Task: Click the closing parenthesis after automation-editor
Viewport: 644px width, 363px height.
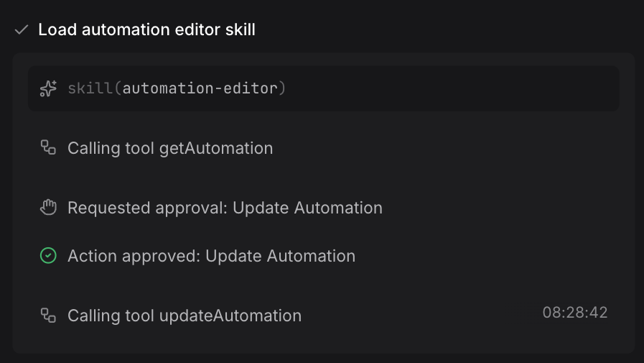Action: coord(282,88)
